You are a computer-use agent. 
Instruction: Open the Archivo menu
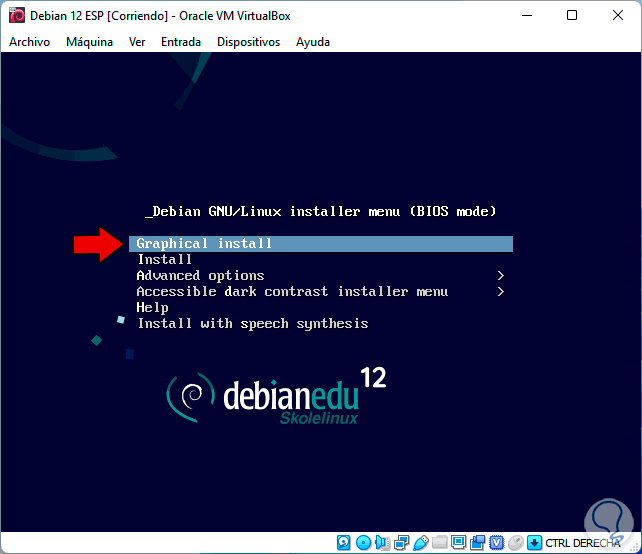29,42
